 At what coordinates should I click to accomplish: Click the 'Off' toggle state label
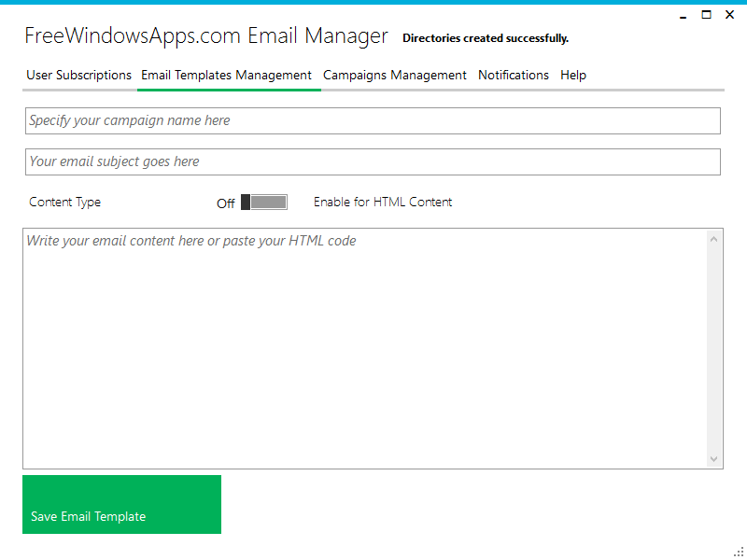coord(225,203)
